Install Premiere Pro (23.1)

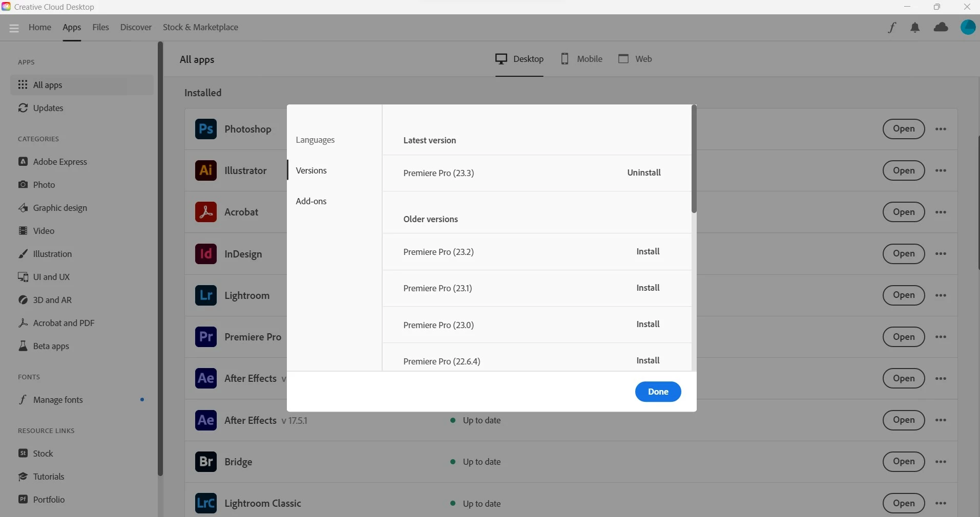point(648,288)
